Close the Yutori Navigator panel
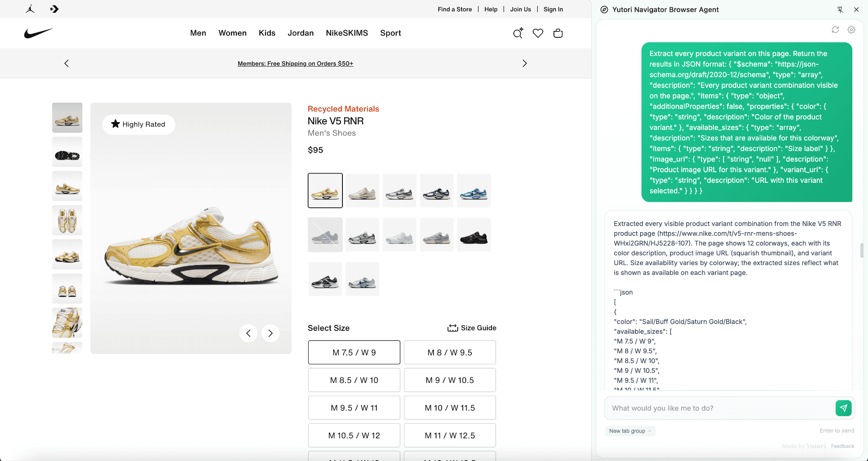Screen dimensions: 868x461 click(856, 9)
